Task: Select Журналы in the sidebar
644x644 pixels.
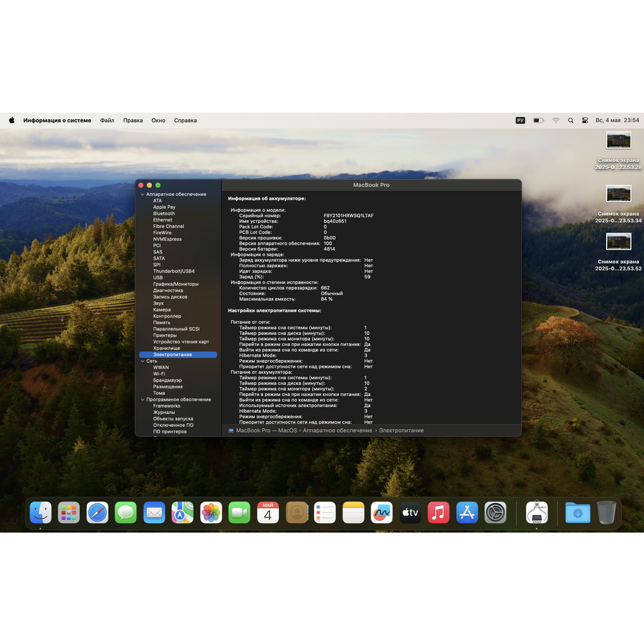Action: coord(164,412)
